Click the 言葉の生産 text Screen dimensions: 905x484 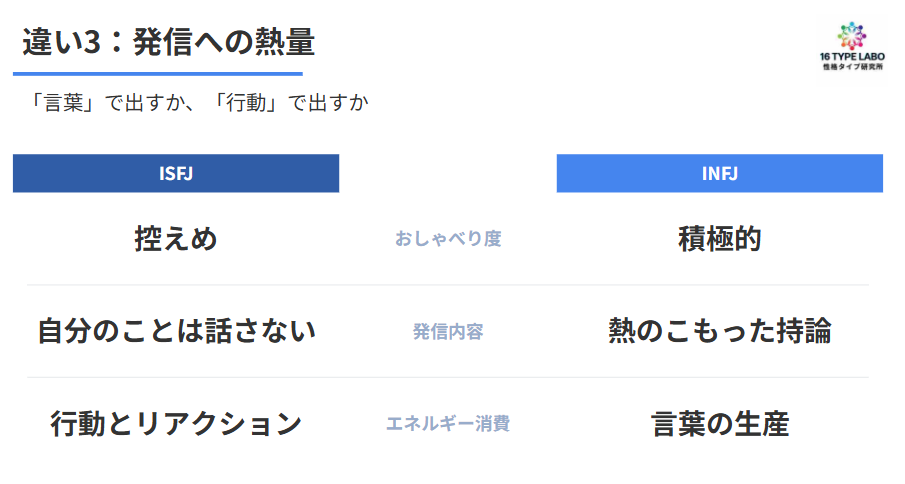pyautogui.click(x=719, y=423)
